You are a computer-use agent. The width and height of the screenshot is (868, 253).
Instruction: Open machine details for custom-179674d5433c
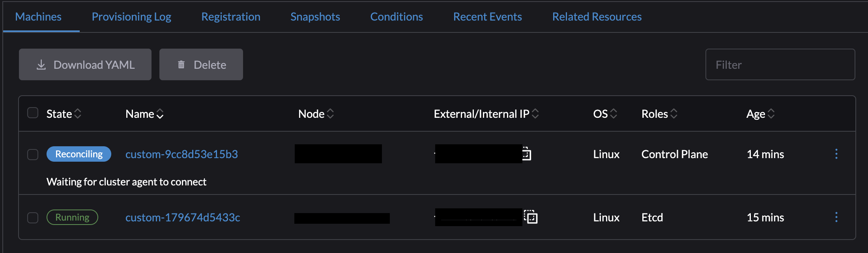[x=183, y=217]
